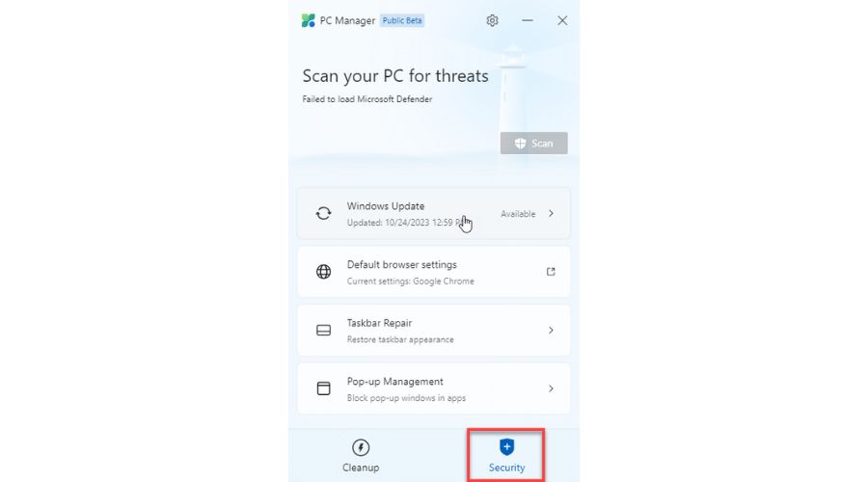Expand the Taskbar Repair chevron
The height and width of the screenshot is (482, 868).
click(x=551, y=331)
